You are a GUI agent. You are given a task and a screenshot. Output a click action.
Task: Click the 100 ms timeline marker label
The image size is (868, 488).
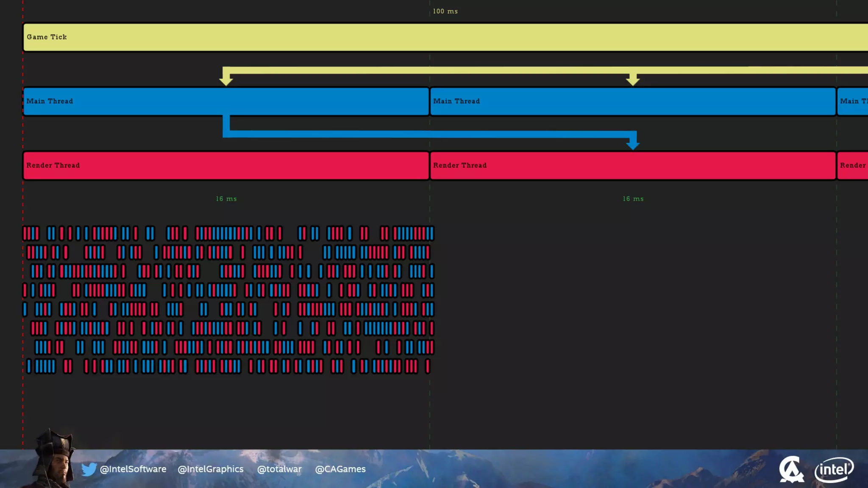click(x=445, y=11)
